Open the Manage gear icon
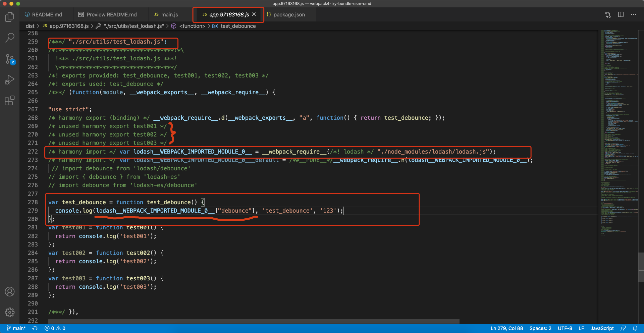This screenshot has width=644, height=333. tap(10, 313)
